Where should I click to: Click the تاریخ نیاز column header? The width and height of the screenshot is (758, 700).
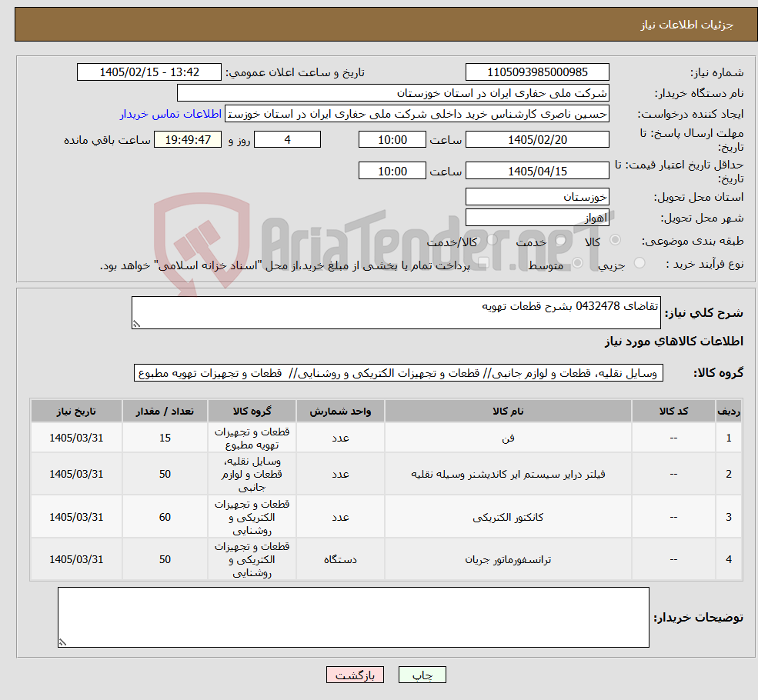pyautogui.click(x=76, y=411)
